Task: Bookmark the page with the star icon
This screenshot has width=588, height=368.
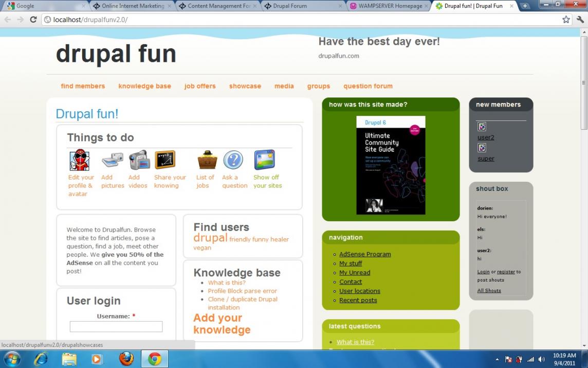Action: coord(566,20)
